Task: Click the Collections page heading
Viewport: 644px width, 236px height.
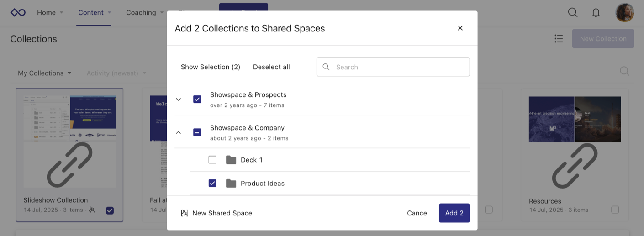Action: (x=34, y=39)
